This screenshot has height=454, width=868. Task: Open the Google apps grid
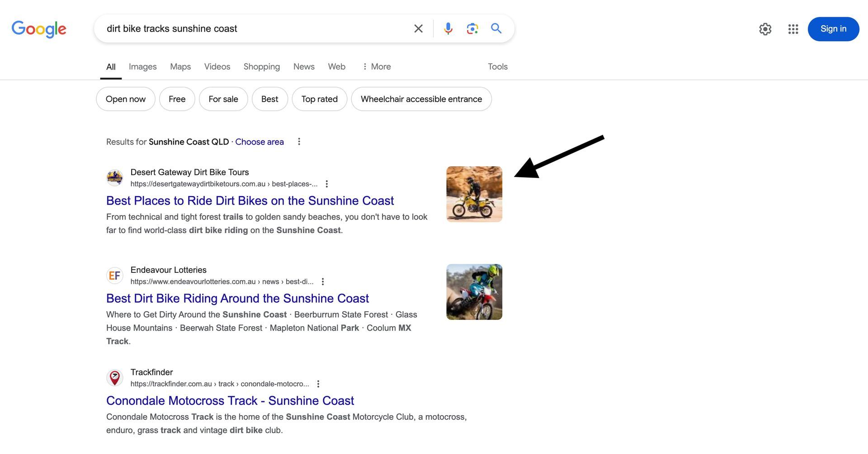[793, 29]
